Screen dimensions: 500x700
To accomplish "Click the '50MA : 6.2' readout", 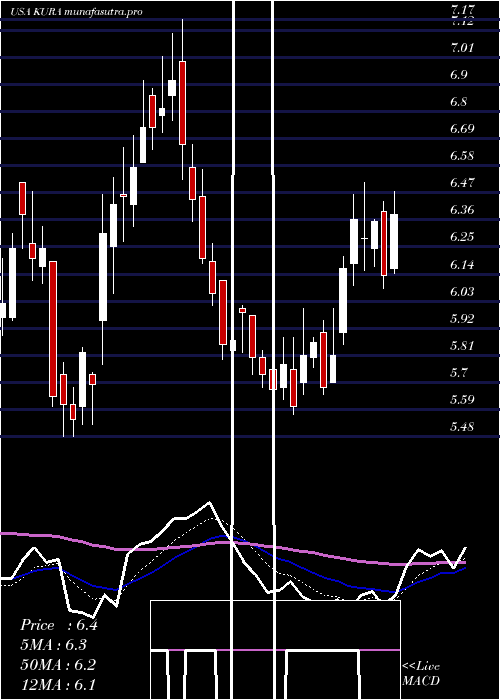I will click(x=58, y=665).
